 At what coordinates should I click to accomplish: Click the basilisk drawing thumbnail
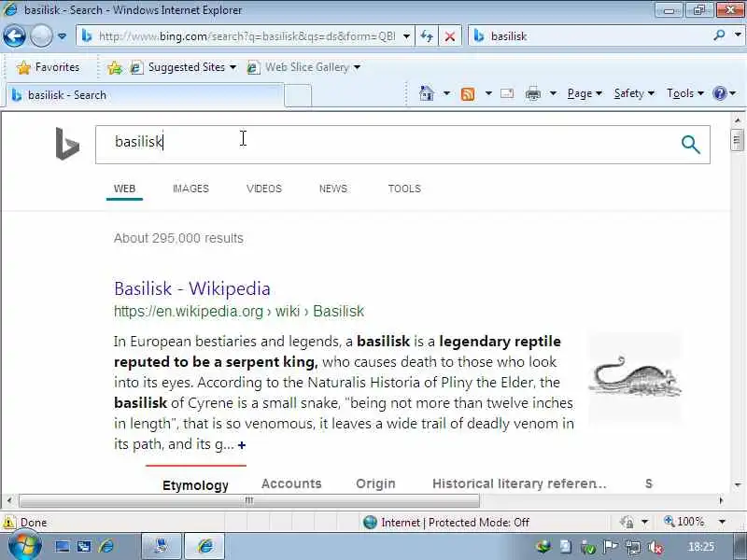click(636, 379)
